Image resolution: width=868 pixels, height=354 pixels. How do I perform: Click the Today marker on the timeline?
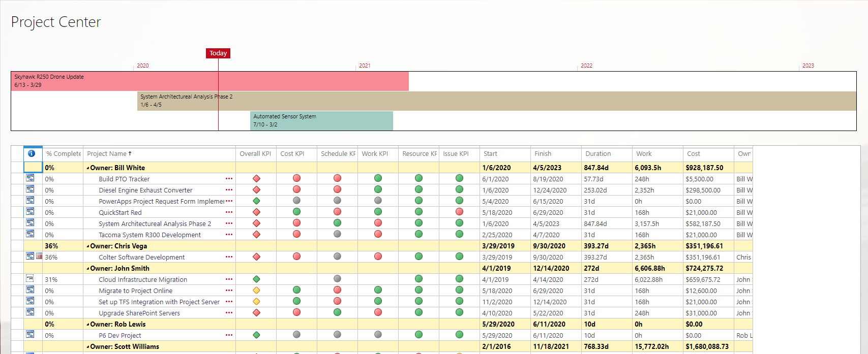(x=218, y=53)
